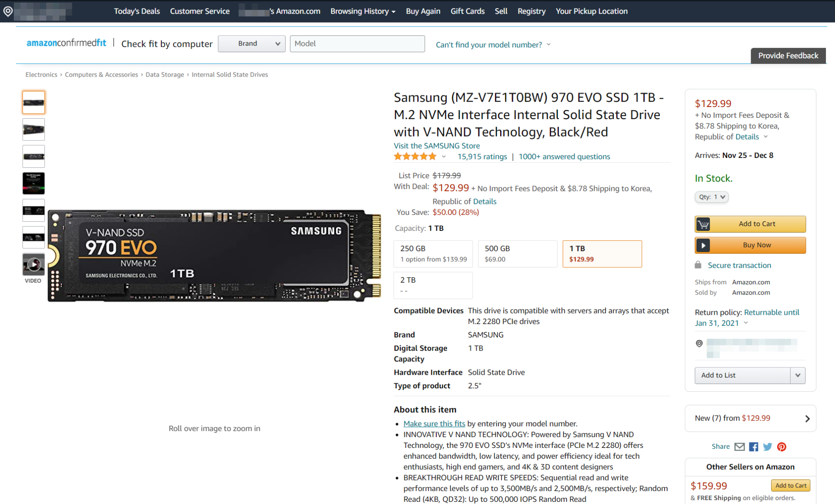Viewport: 835px width, 504px height.
Task: Open Today's Deals in top menu
Action: click(137, 11)
